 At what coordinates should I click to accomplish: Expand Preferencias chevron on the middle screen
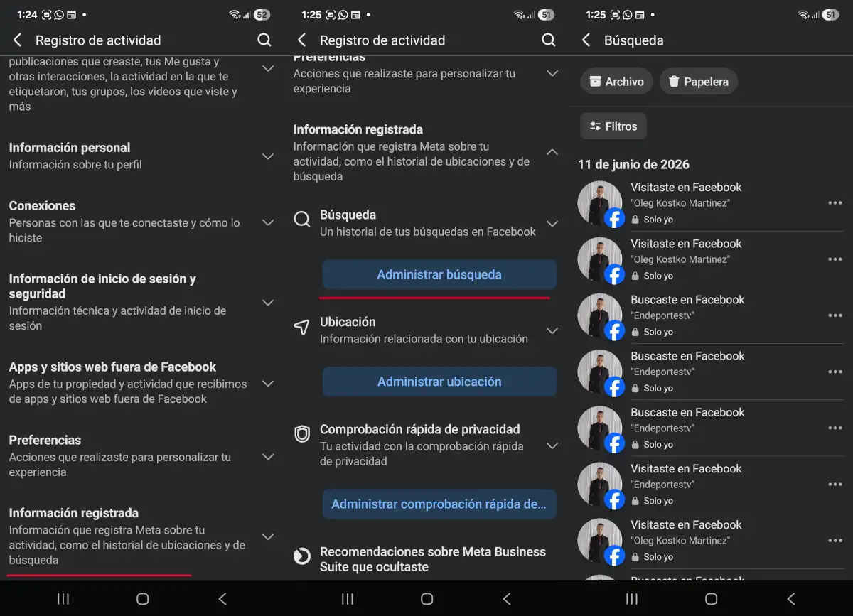point(552,73)
